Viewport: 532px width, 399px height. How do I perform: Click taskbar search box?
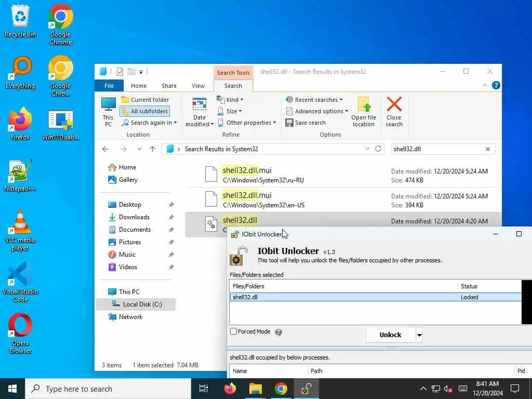point(108,389)
